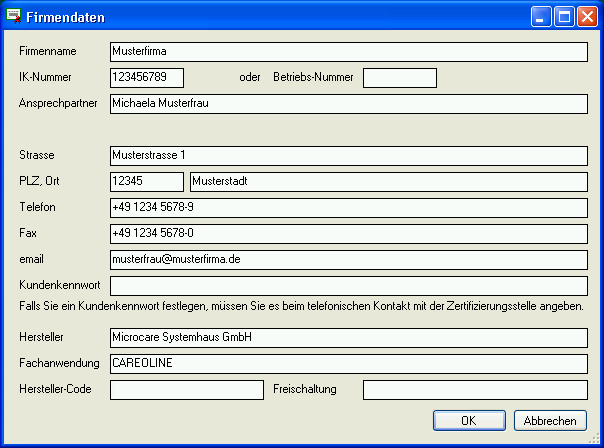
Task: Focus the Strasse field Musterstrasse 1
Action: (x=349, y=156)
